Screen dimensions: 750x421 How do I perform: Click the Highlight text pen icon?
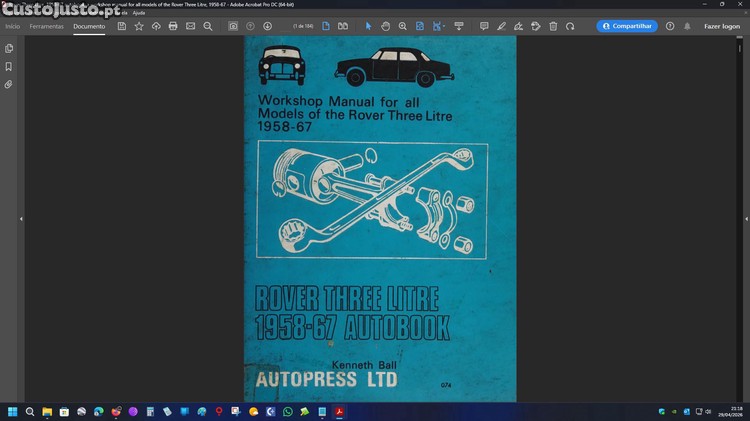tap(501, 26)
